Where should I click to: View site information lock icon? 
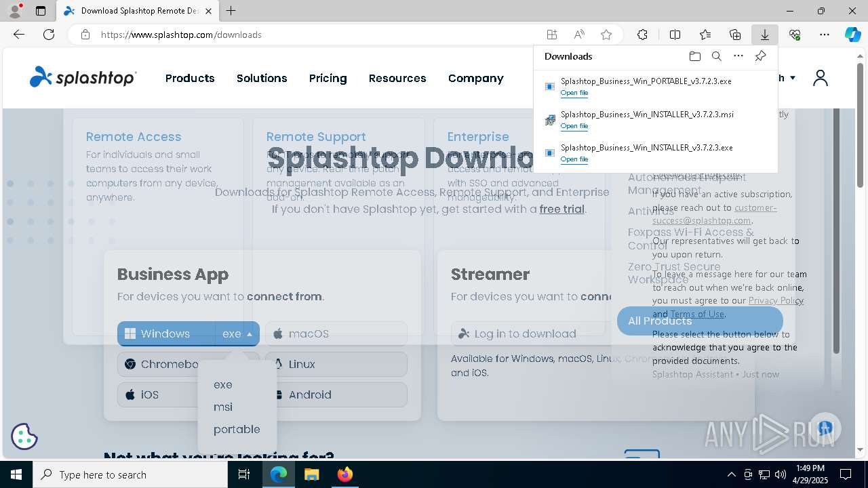click(x=85, y=35)
